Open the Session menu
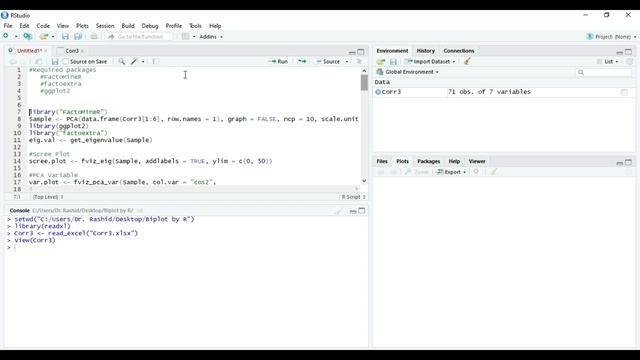The image size is (640, 360). tap(105, 26)
